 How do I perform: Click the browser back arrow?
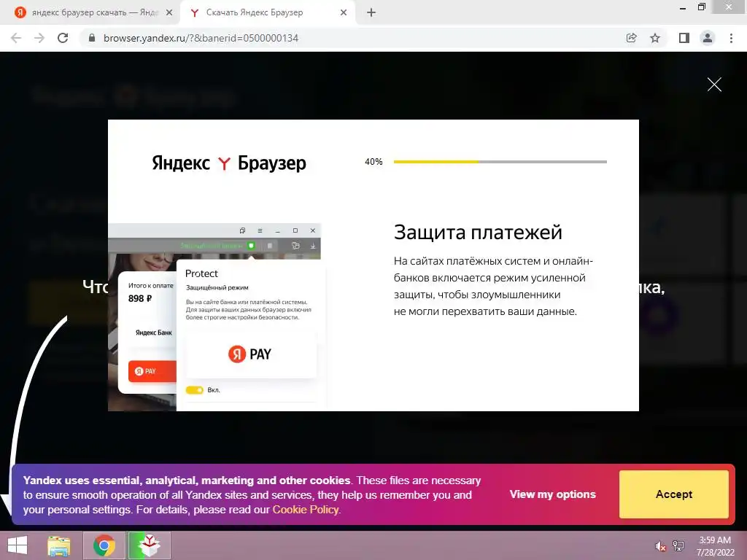pyautogui.click(x=16, y=38)
